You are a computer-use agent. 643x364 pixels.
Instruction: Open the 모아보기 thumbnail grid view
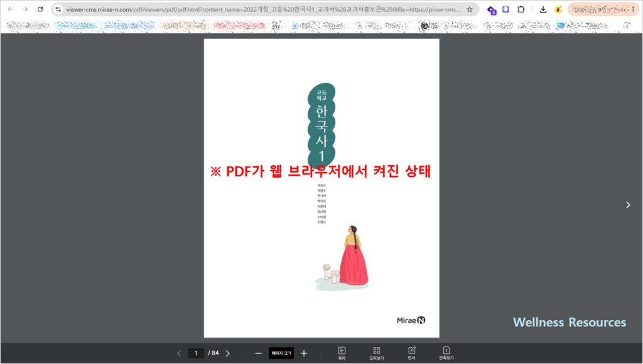(377, 353)
